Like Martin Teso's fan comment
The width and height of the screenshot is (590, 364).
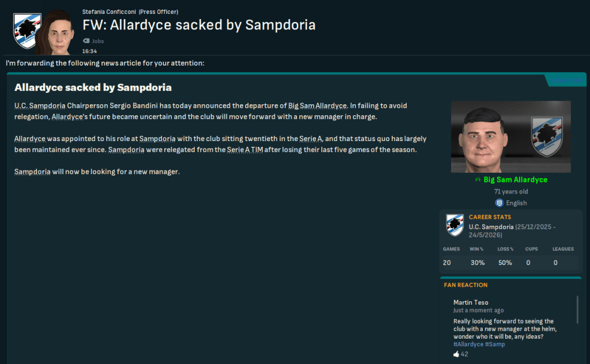coord(456,354)
